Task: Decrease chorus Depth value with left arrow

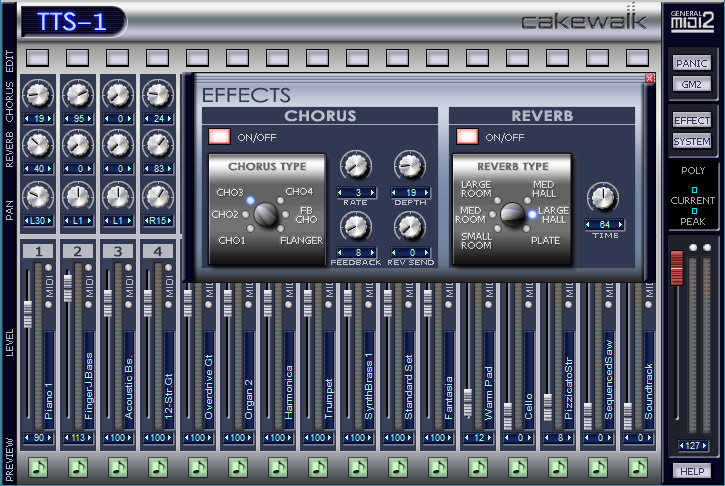Action: click(x=393, y=192)
